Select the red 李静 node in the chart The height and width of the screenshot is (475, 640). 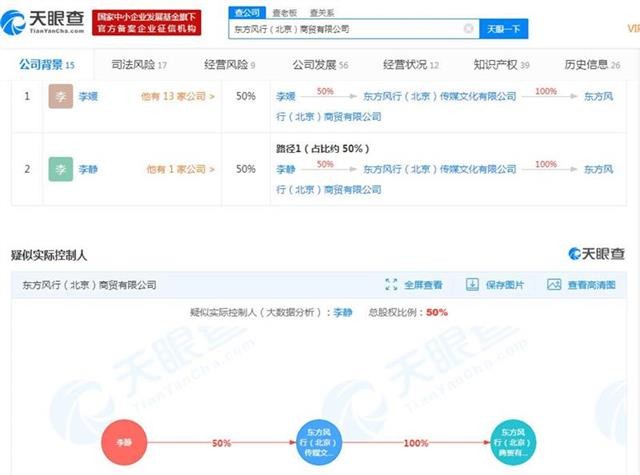click(125, 441)
